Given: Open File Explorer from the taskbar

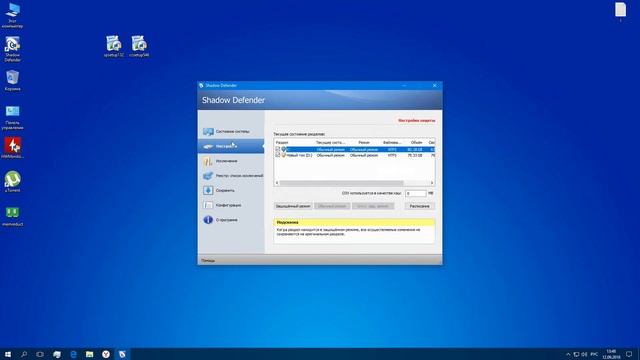Looking at the screenshot, I should (90, 354).
